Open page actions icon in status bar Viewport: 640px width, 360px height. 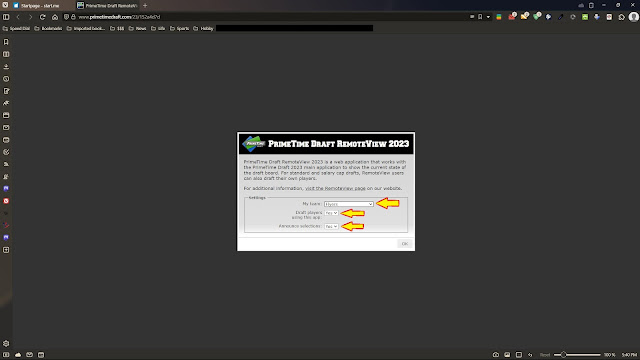(530, 355)
